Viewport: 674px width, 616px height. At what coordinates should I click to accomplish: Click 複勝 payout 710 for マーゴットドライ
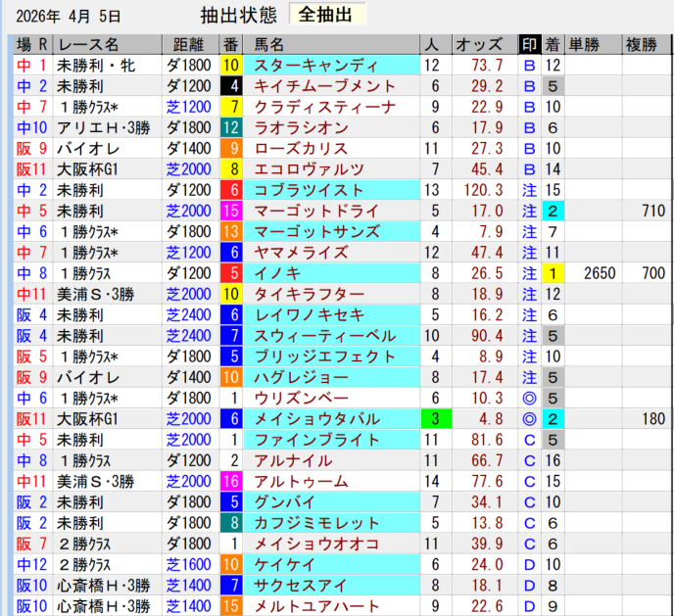pos(653,211)
